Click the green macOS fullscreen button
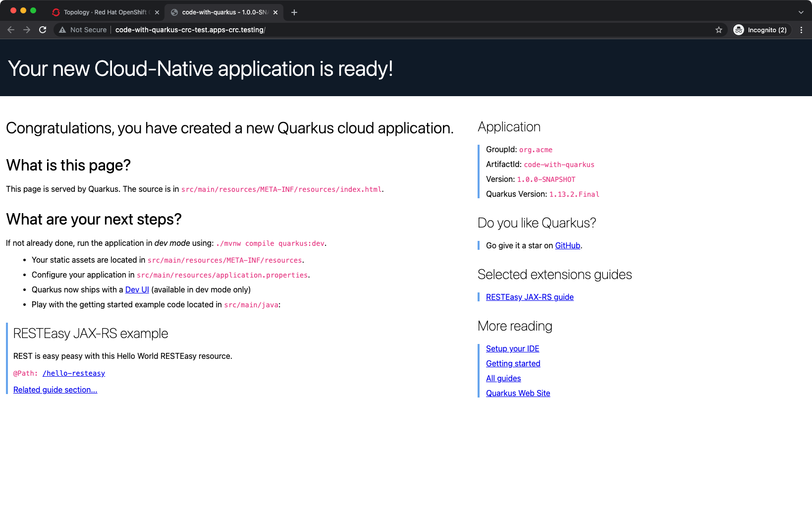Screen dimensions: 812x512 click(33, 10)
